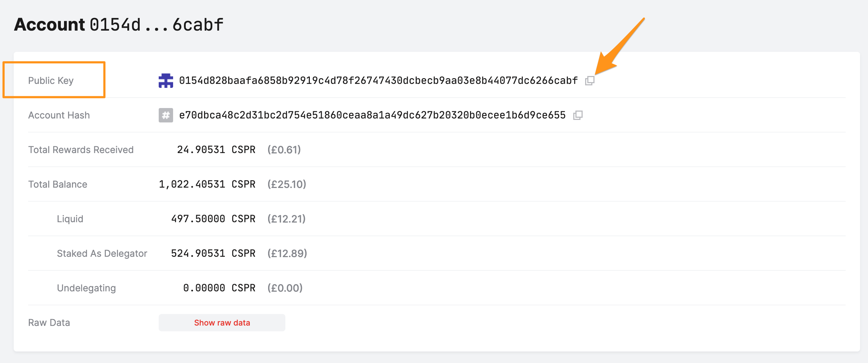Click the grey hash badge on the Account Hash row

coord(166,115)
